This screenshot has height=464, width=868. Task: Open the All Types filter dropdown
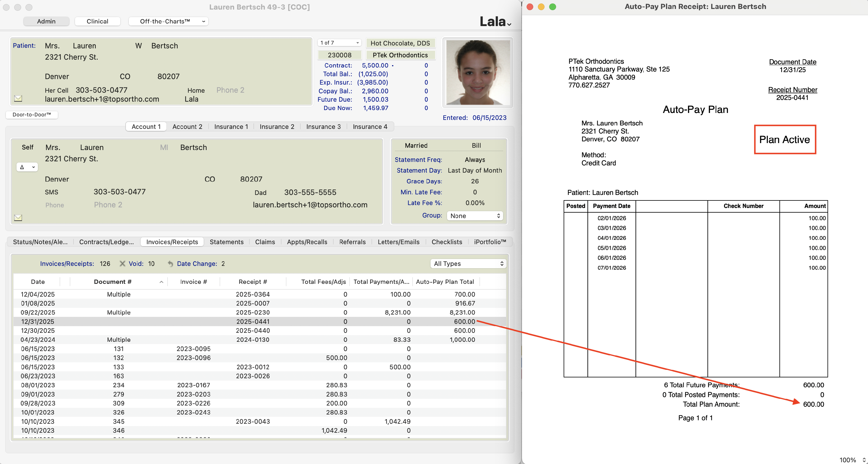click(x=468, y=263)
